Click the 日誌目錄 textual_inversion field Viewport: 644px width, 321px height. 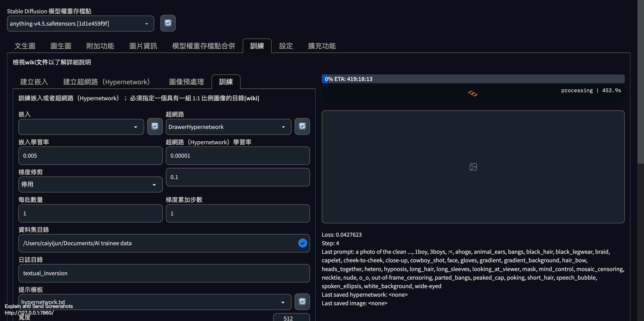(164, 273)
